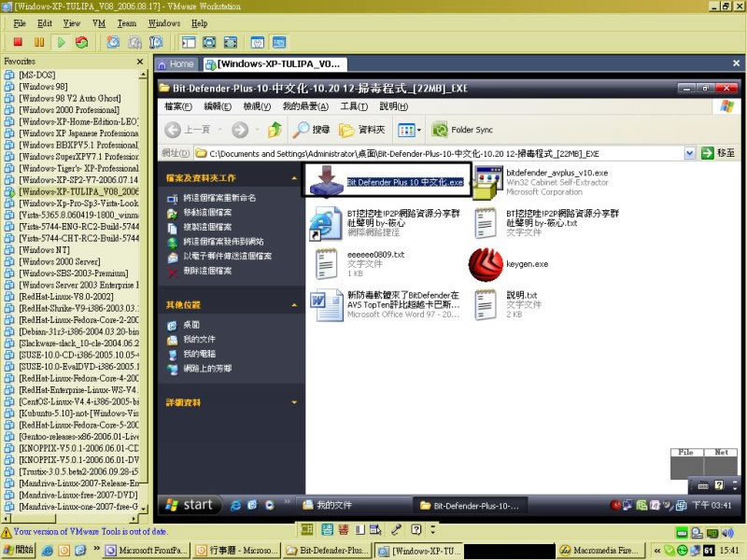This screenshot has height=560, width=747.
Task: Click the address bar path field
Action: (x=438, y=153)
